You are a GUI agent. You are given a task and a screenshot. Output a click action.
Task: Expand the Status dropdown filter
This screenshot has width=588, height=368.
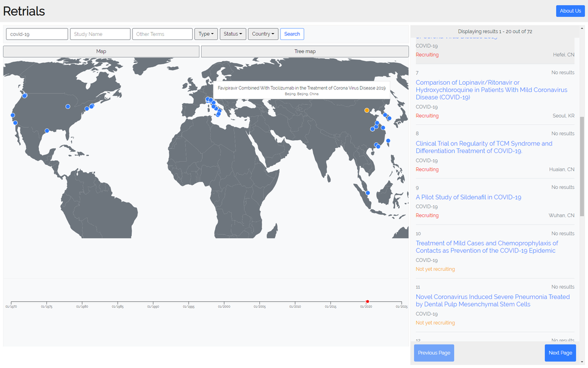(x=233, y=34)
